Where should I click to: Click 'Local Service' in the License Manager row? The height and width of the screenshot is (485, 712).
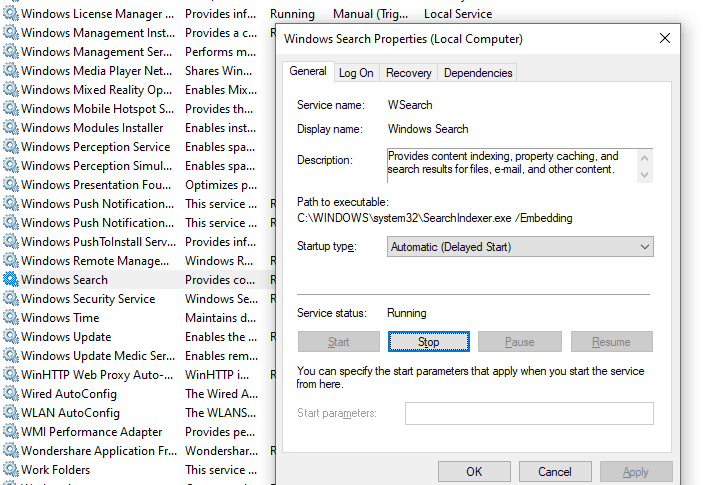click(458, 14)
